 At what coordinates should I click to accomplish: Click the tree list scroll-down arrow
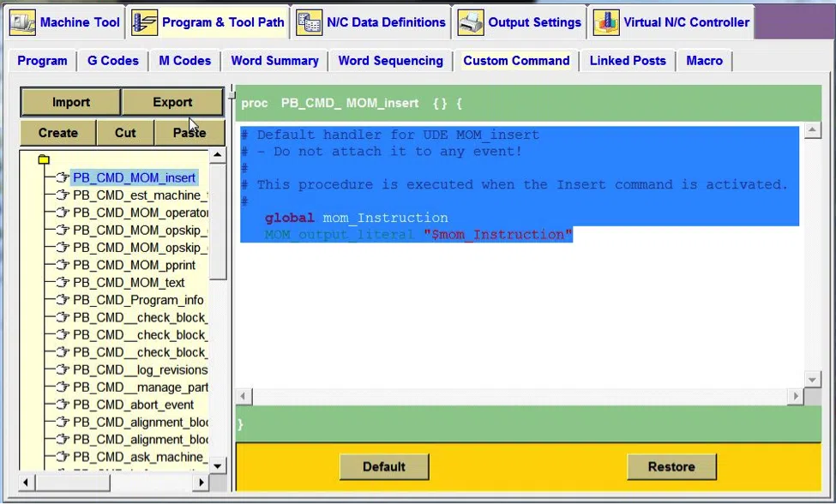[218, 465]
